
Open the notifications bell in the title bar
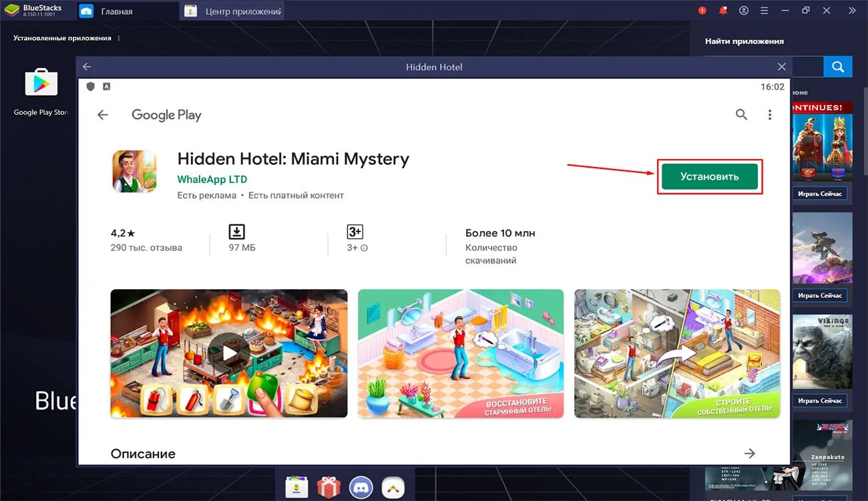click(723, 11)
